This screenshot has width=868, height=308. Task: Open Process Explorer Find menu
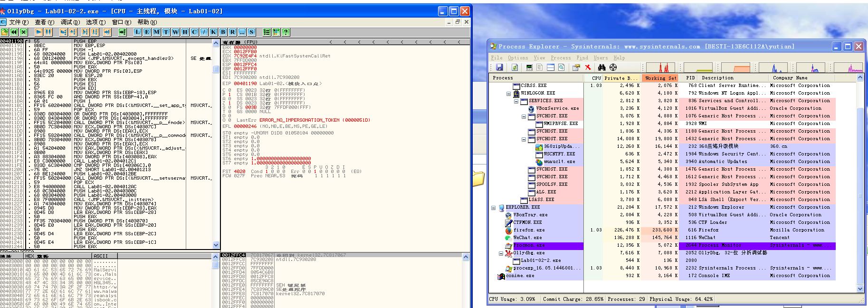(x=582, y=58)
